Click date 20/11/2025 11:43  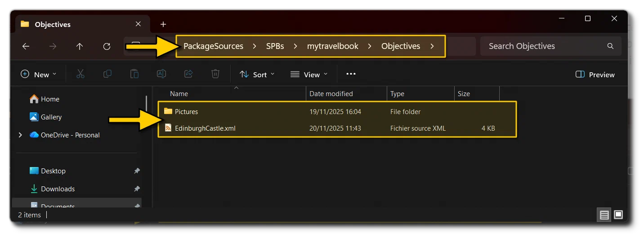(x=335, y=128)
